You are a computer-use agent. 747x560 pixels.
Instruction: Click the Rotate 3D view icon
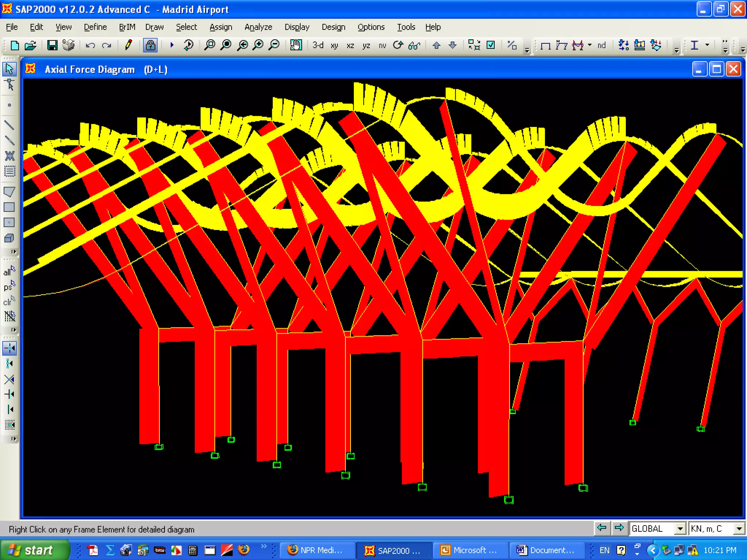coord(398,45)
